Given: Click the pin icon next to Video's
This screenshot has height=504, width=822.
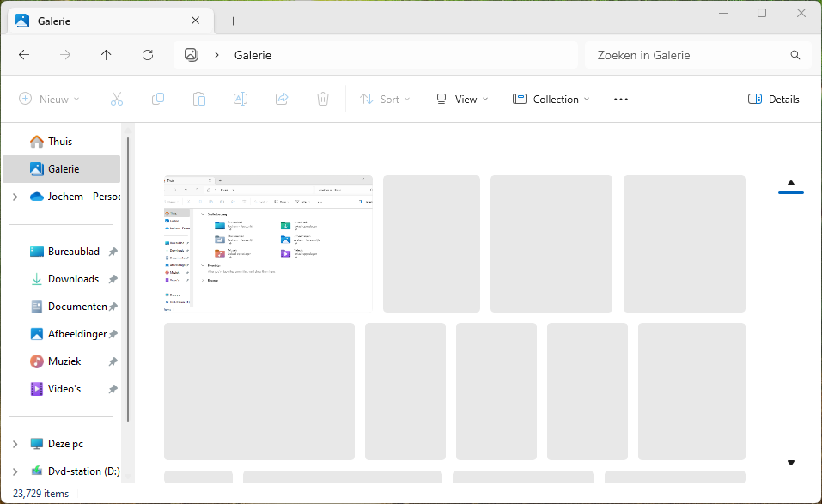Looking at the screenshot, I should (x=113, y=389).
